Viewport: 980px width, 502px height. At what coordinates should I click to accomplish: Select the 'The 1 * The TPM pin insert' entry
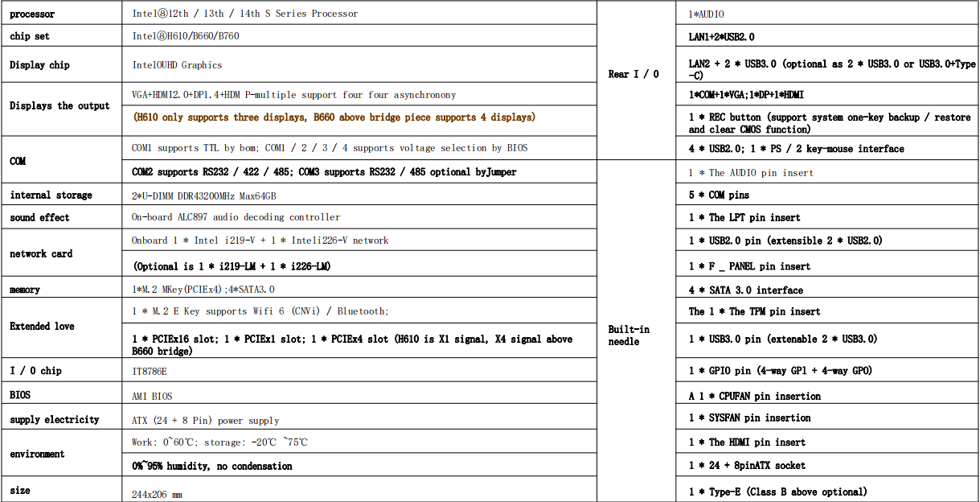755,311
